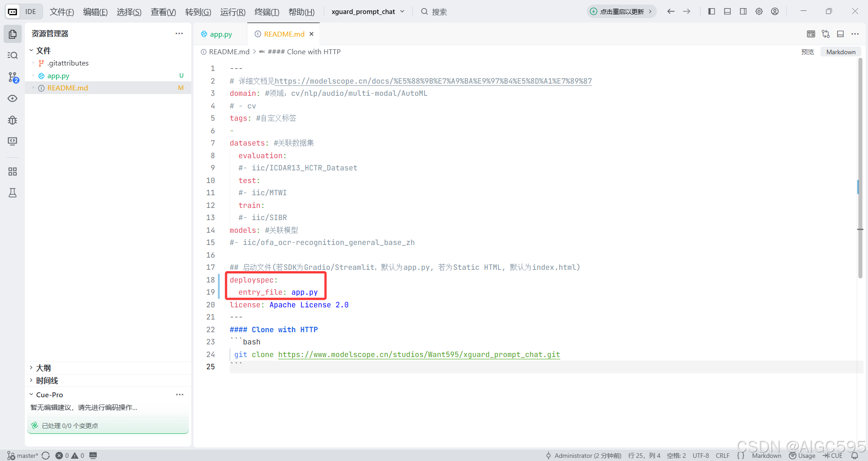
Task: Open the xguard_prompt_chat project dropdown
Action: [368, 12]
